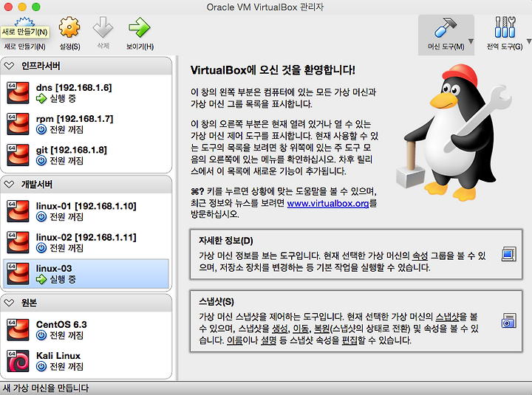Click the linux-02 VM OS icon

18,242
